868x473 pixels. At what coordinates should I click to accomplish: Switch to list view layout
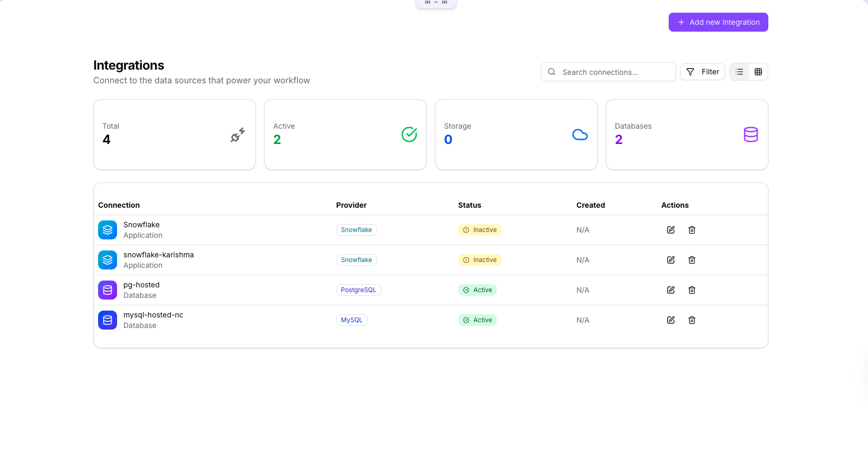739,72
